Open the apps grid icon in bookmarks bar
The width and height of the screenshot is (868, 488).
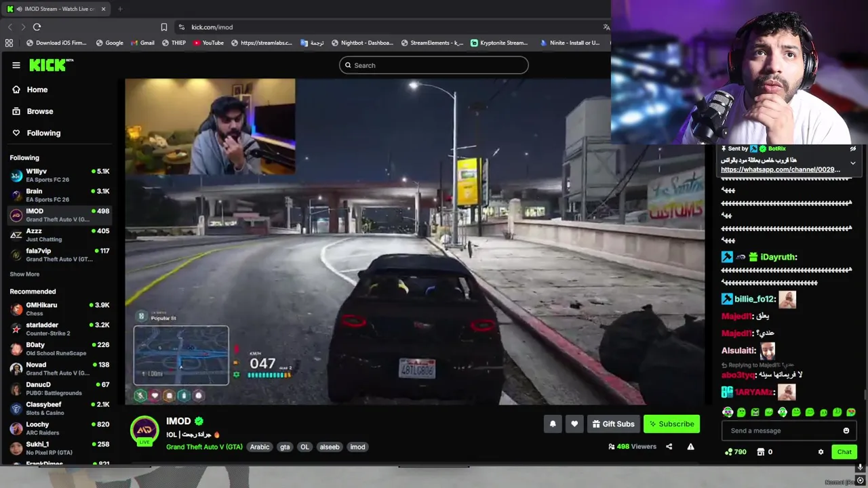point(9,43)
